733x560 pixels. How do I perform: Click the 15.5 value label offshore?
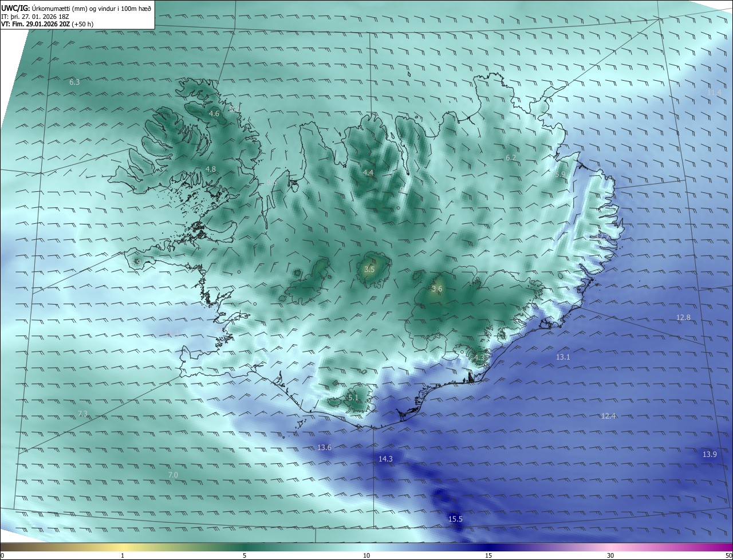click(x=455, y=519)
